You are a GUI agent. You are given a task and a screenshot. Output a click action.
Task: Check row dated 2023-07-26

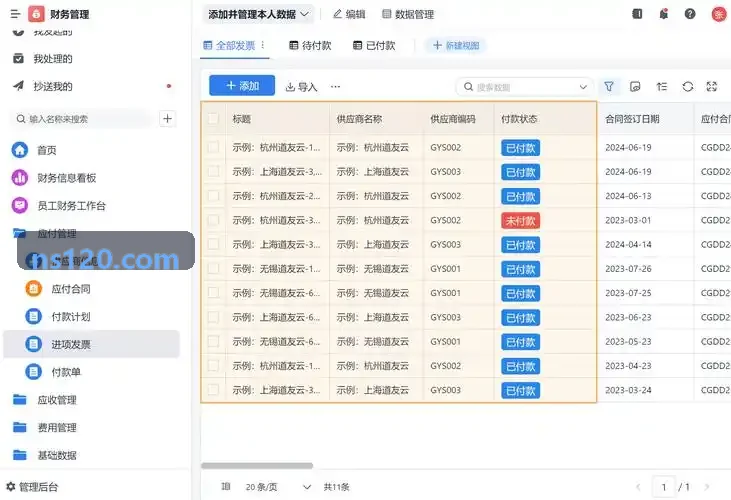tap(213, 268)
